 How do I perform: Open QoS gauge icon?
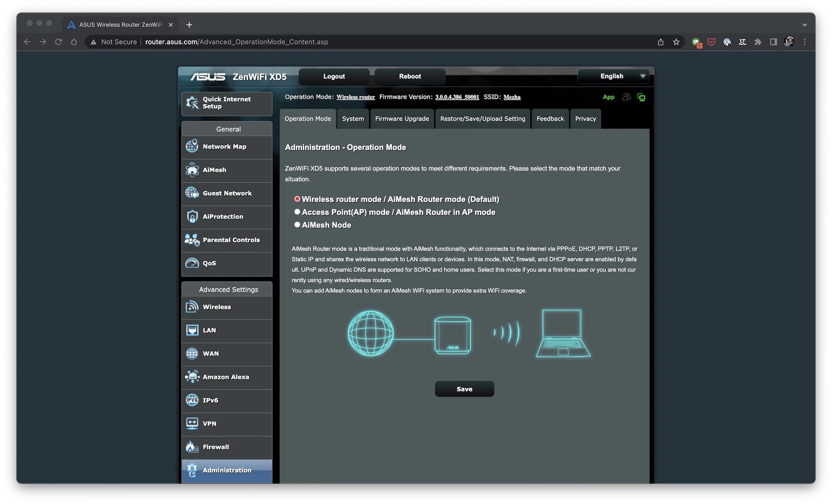(x=192, y=263)
